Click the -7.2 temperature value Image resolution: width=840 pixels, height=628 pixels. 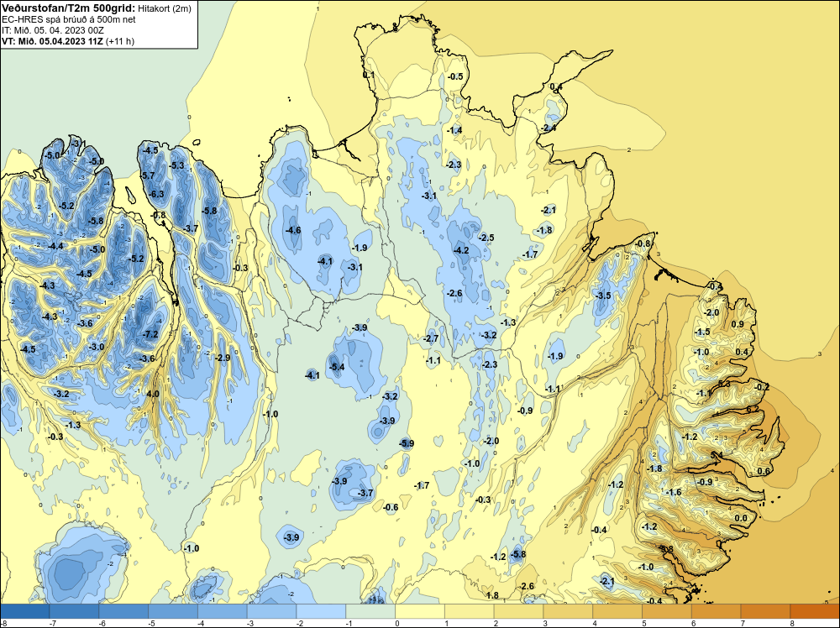(x=150, y=335)
